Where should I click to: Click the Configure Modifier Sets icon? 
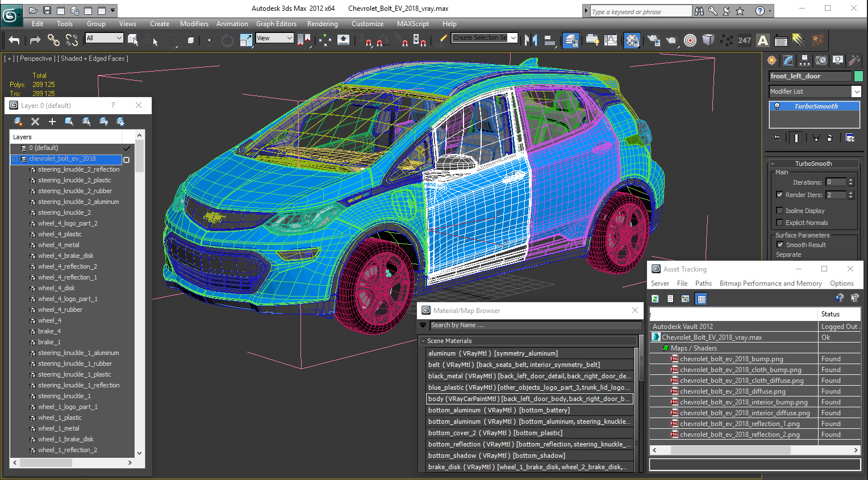point(850,137)
